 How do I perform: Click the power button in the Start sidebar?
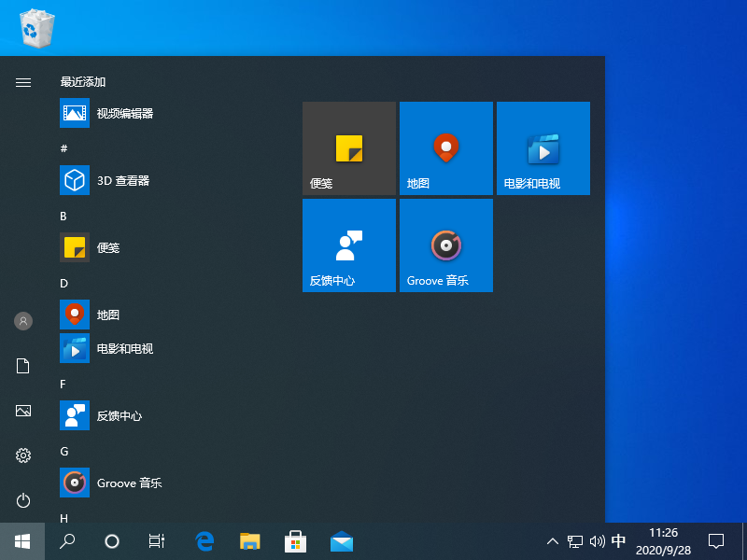coord(22,500)
